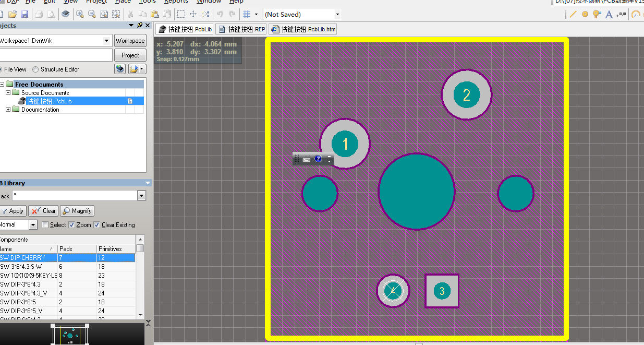Screen dimensions: 644x345
Task: Open the layer stack devices icon
Action: tap(66, 14)
